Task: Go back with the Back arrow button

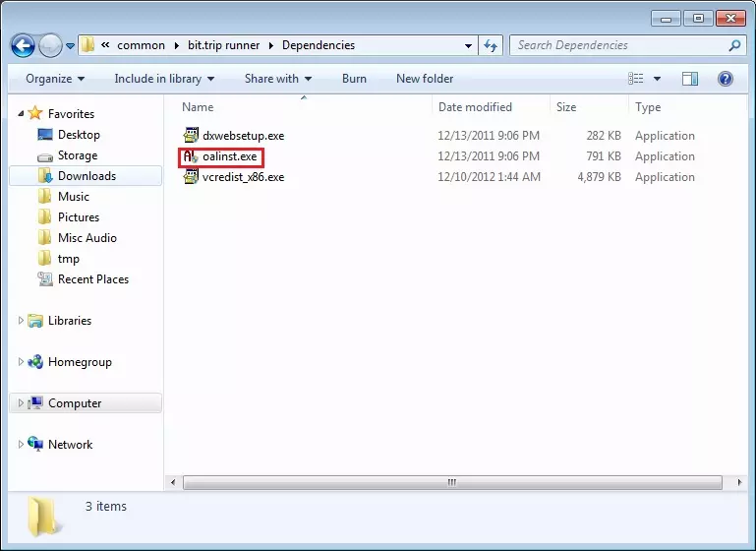Action: tap(23, 46)
